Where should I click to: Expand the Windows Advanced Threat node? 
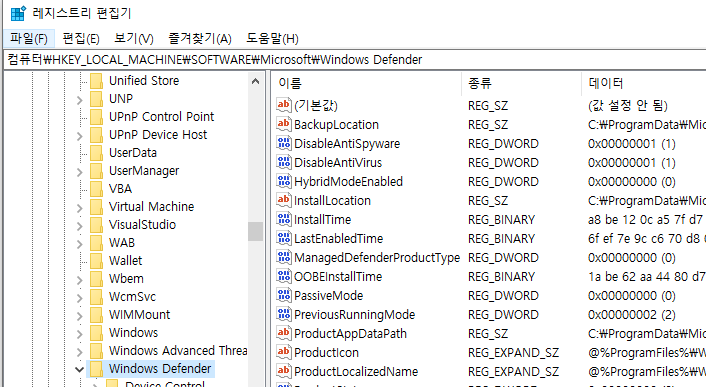80,352
